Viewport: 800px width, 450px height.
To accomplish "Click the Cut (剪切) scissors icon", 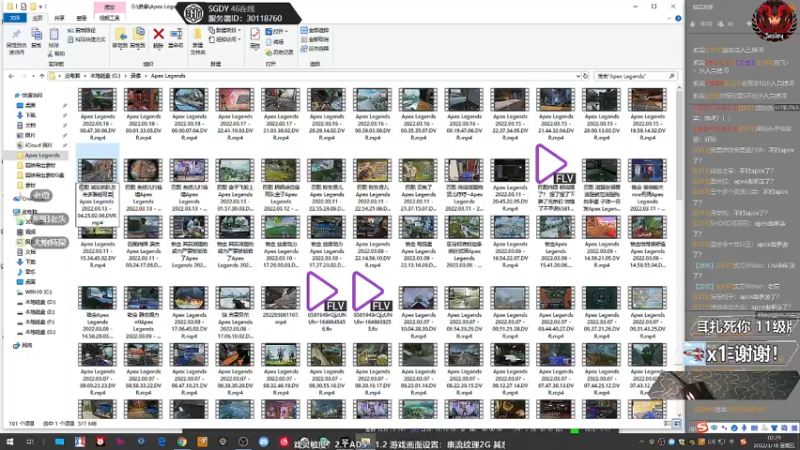I will coord(56,54).
